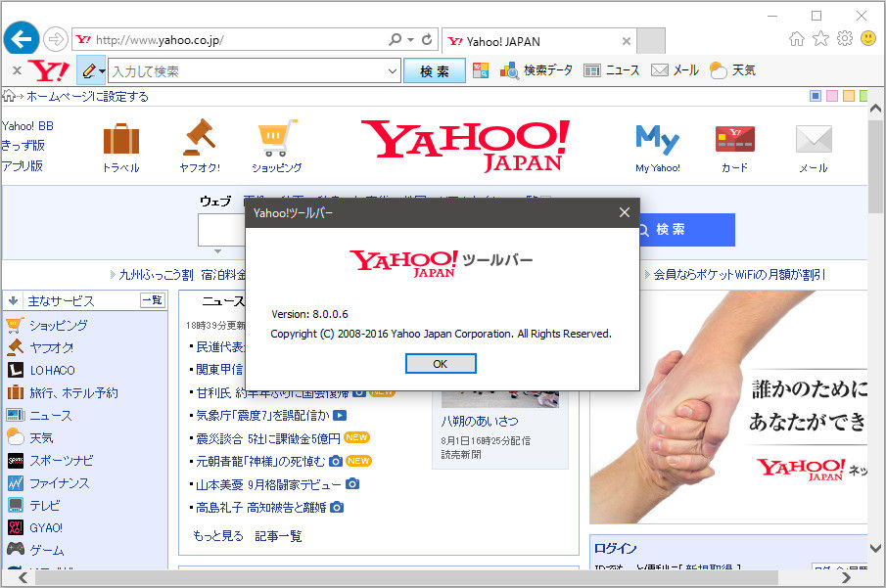This screenshot has width=886, height=588.
Task: Collapse the 主なサービス down arrow
Action: (x=14, y=300)
